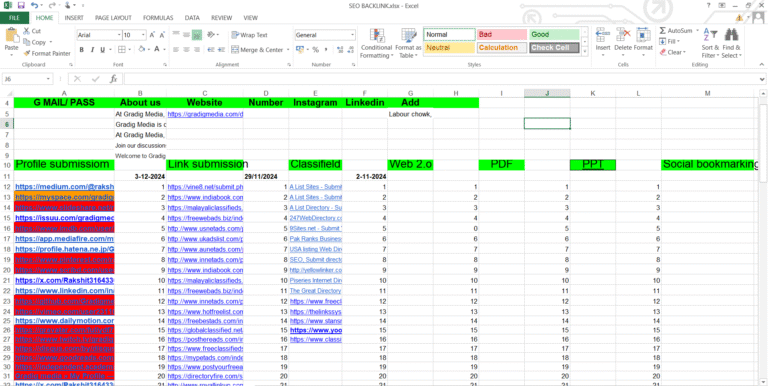Open the app.mediafire.com link
Viewport: 768px width, 386px height.
click(65, 239)
